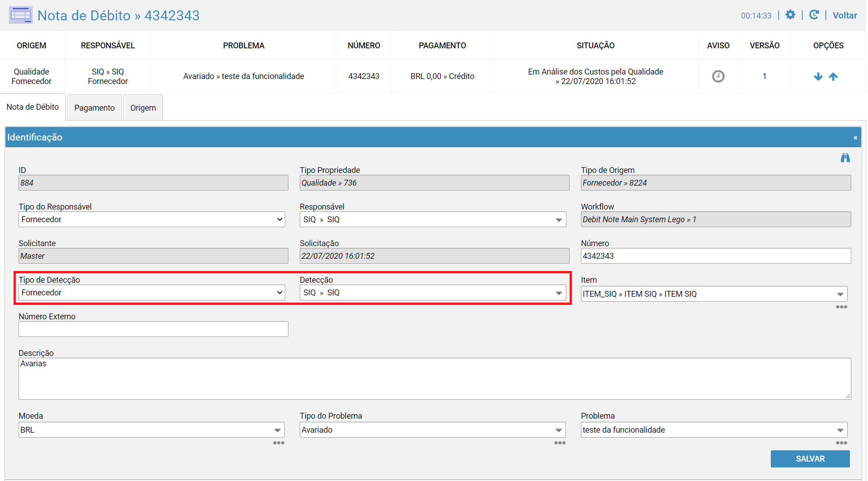868x481 pixels.
Task: Click the session timer 00:14:33
Action: coord(756,16)
